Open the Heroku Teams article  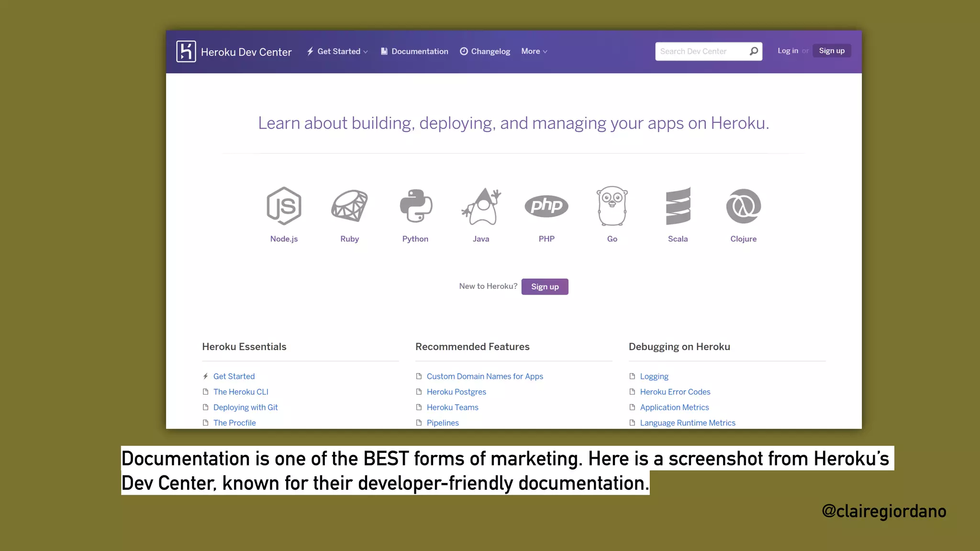[x=453, y=407]
